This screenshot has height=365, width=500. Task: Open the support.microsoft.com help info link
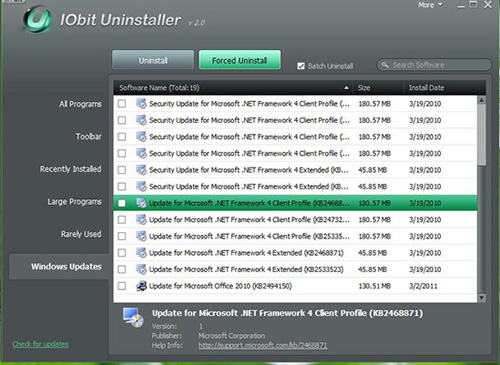[x=263, y=345]
